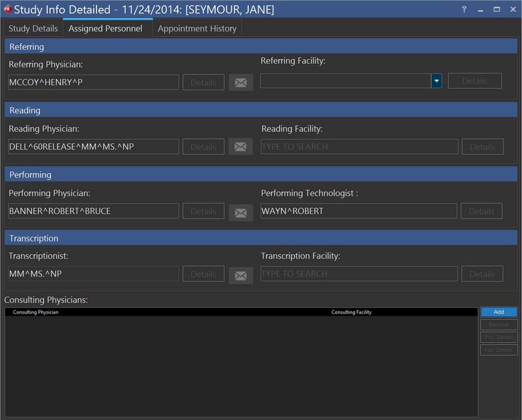
Task: Focus the Transcription Facility search box
Action: pos(359,274)
